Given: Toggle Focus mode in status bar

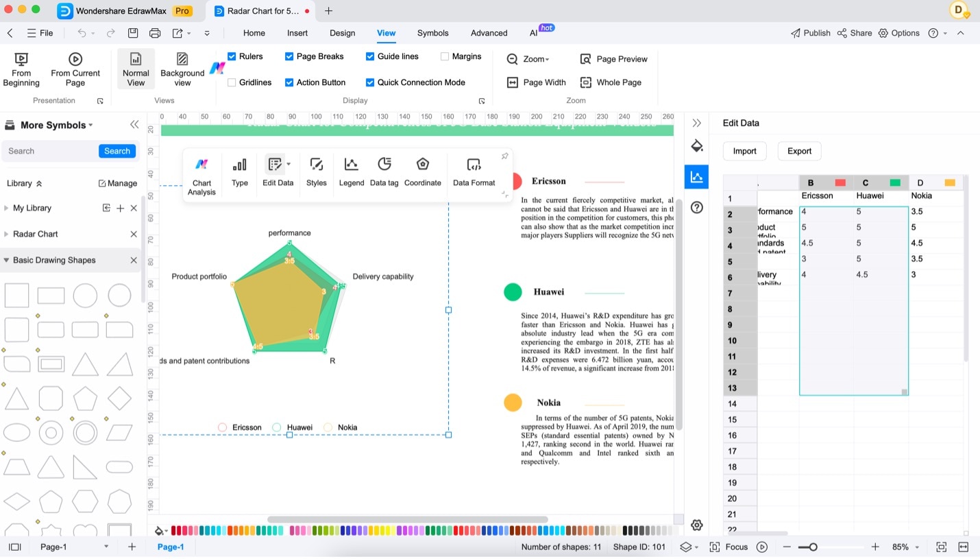Looking at the screenshot, I should (728, 547).
